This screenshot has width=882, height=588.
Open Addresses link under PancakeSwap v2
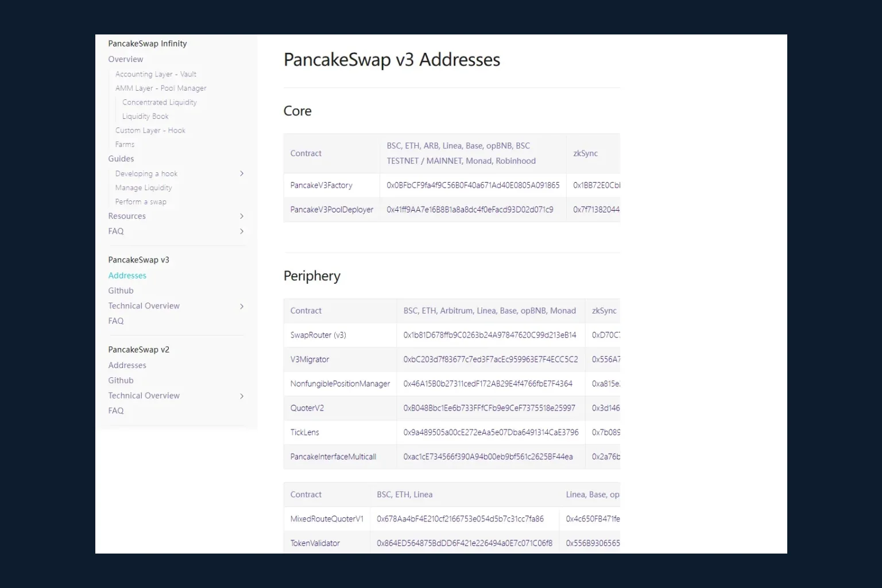127,365
